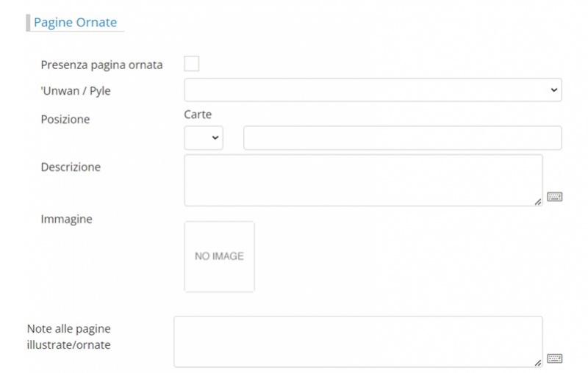Screen dimensions: 588x373
Task: Open the 'Unwan / Pyle dropdown
Action: click(373, 90)
